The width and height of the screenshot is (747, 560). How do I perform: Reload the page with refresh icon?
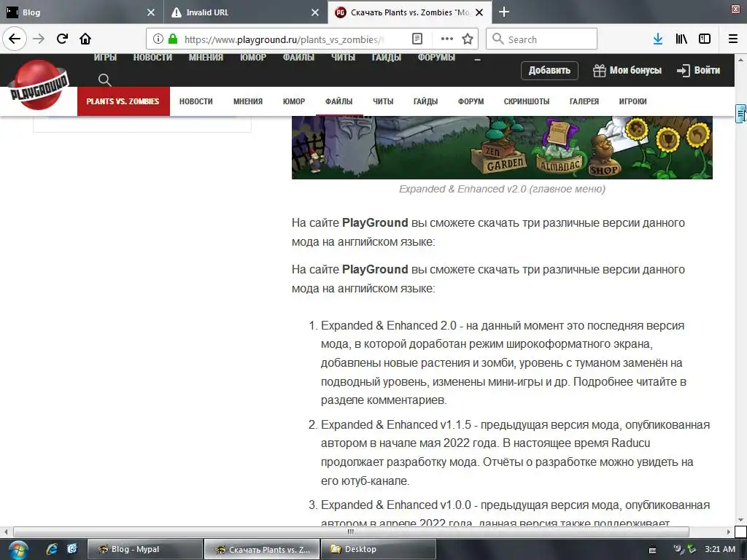point(63,39)
